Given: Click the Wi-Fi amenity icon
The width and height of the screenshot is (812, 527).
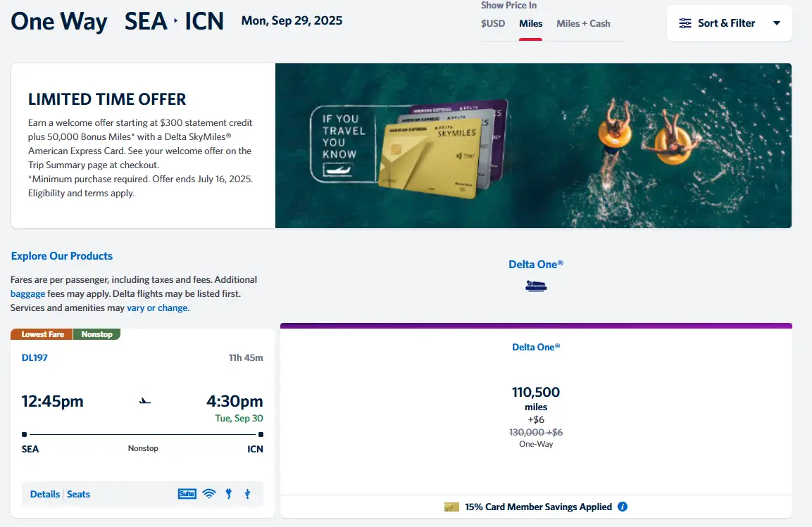Looking at the screenshot, I should 209,494.
